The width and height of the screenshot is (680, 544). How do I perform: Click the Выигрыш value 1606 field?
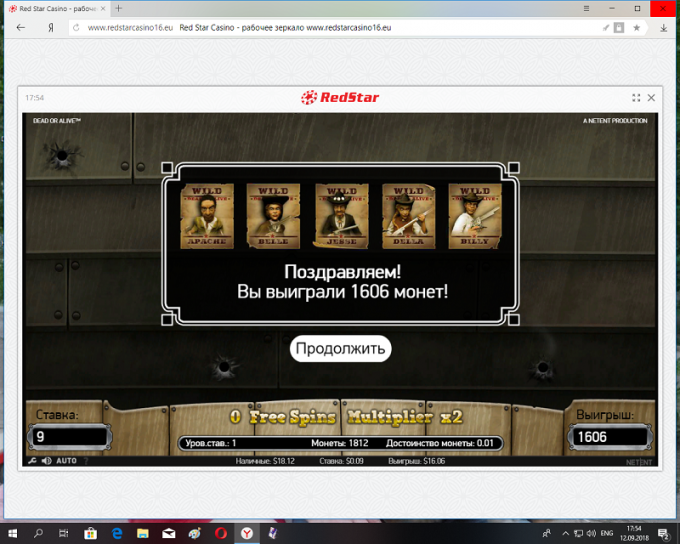610,436
